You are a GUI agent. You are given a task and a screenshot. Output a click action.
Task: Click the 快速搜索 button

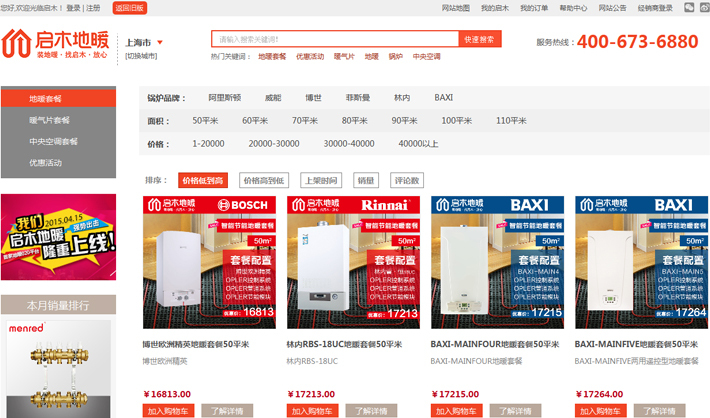click(x=480, y=39)
